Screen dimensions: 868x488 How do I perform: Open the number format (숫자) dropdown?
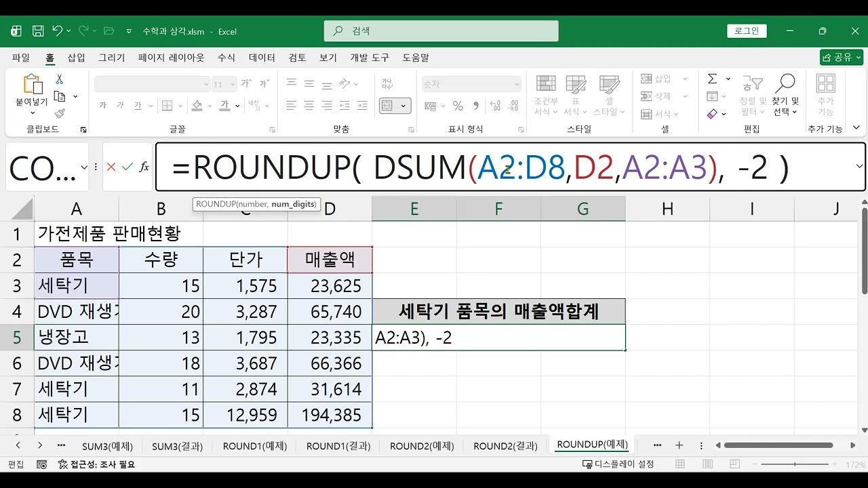point(516,85)
